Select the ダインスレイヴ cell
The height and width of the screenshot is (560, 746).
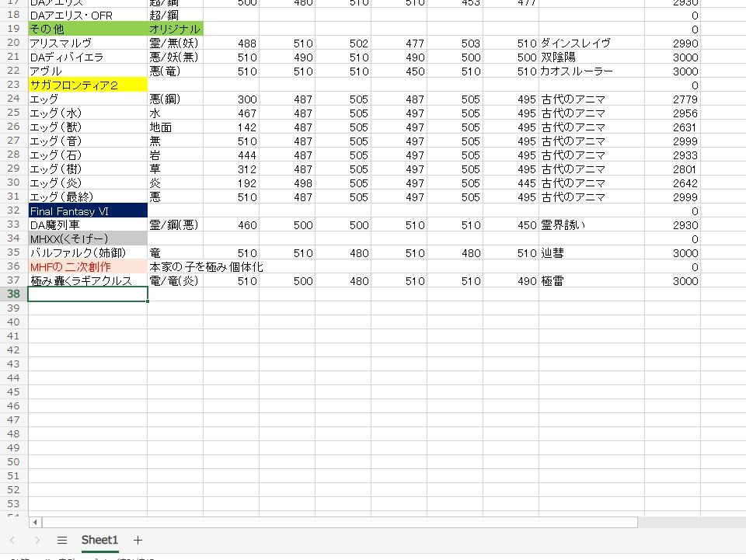point(591,43)
